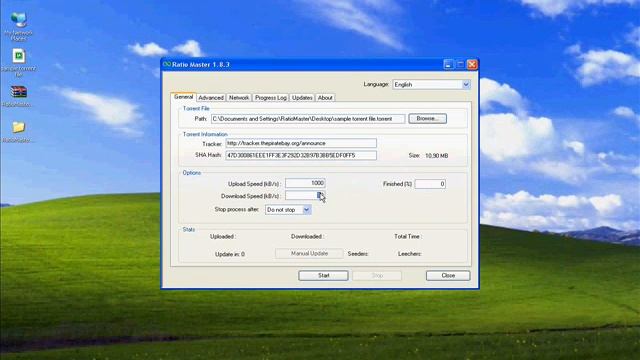Open the Progress Log tab

271,98
